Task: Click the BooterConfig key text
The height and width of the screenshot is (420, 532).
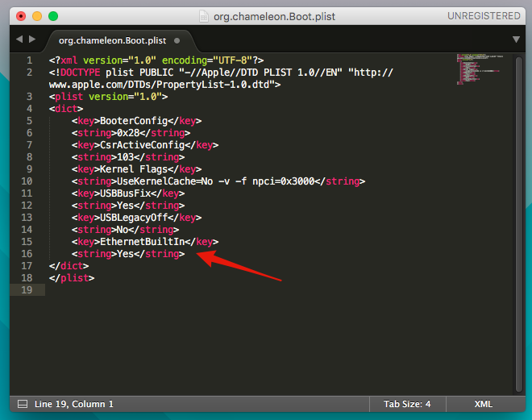Action: pos(134,121)
